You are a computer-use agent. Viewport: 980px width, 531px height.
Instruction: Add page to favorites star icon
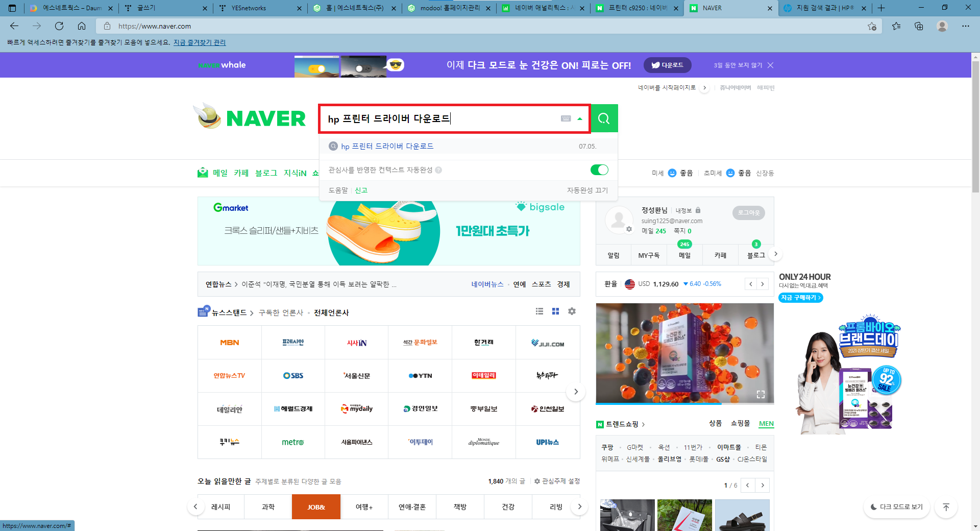872,26
